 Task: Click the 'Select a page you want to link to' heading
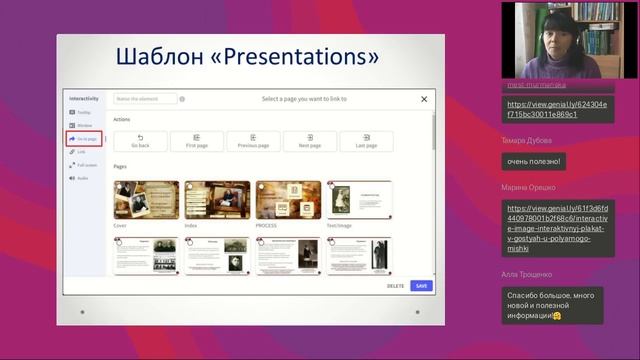[x=304, y=99]
